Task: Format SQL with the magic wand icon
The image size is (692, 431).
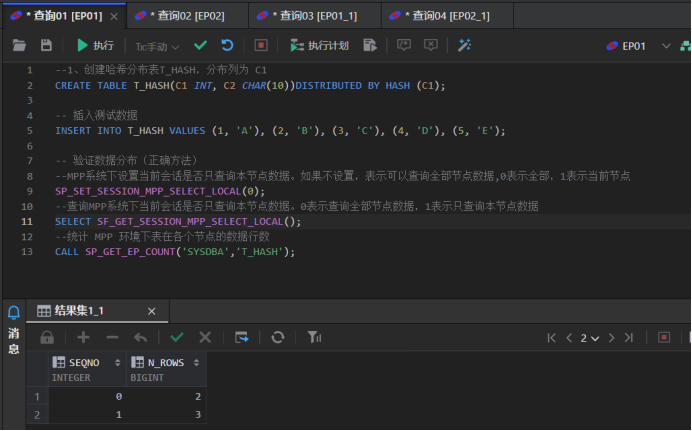Action: coord(464,45)
